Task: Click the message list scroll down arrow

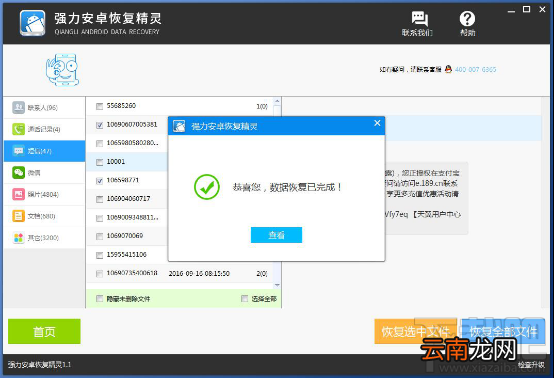Action: (277, 285)
